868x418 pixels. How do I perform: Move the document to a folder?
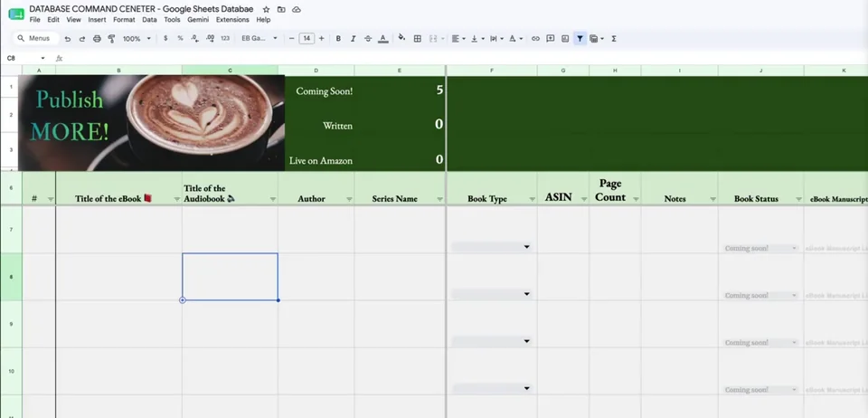click(281, 9)
